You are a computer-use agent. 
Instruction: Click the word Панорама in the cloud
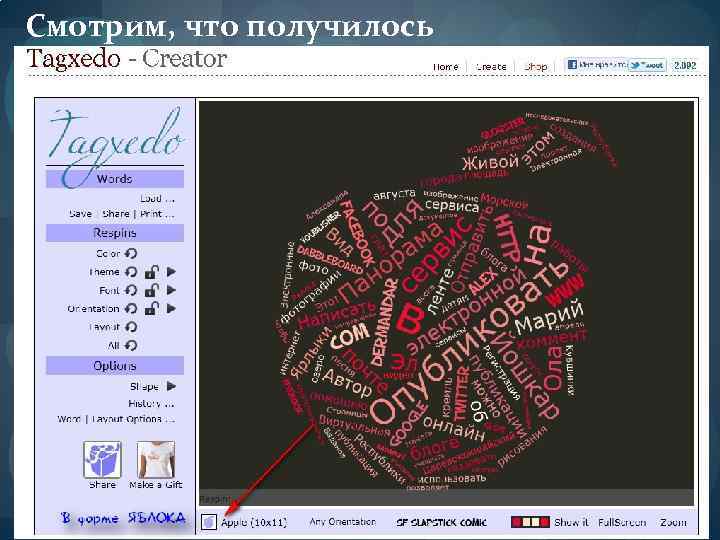point(390,261)
